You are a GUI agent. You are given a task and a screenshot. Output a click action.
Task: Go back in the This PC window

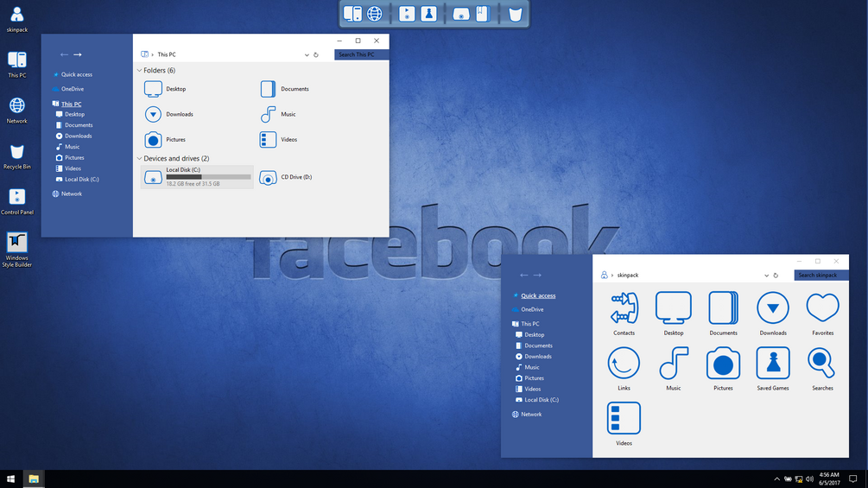[64, 54]
